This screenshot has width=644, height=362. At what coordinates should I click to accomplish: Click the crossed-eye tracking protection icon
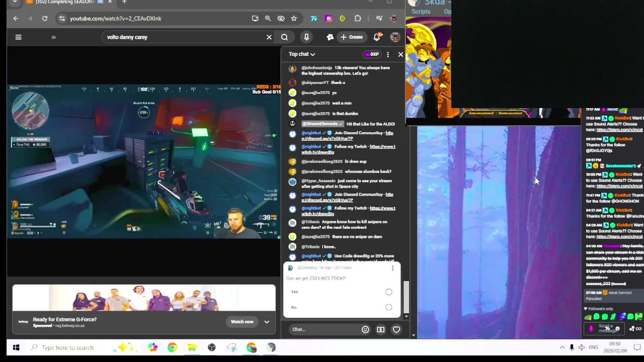281,19
